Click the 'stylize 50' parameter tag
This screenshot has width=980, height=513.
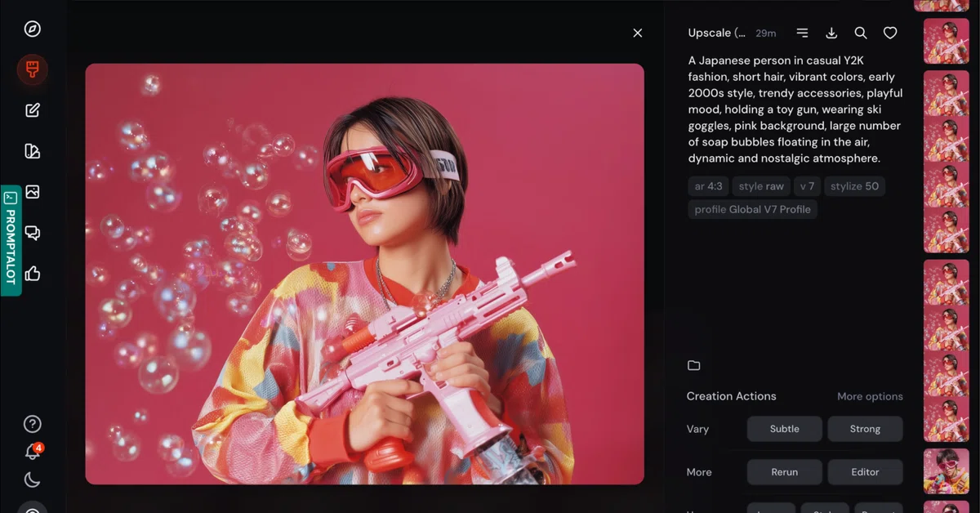point(854,186)
